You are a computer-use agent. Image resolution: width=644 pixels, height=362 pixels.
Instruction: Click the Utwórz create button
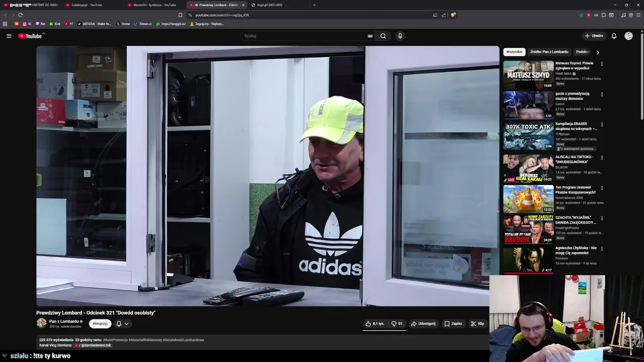click(594, 36)
